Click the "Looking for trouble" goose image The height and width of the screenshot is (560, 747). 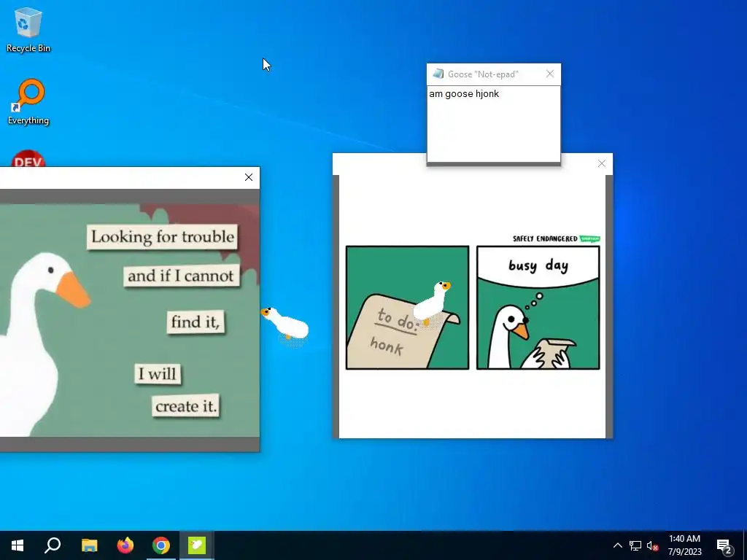(130, 321)
